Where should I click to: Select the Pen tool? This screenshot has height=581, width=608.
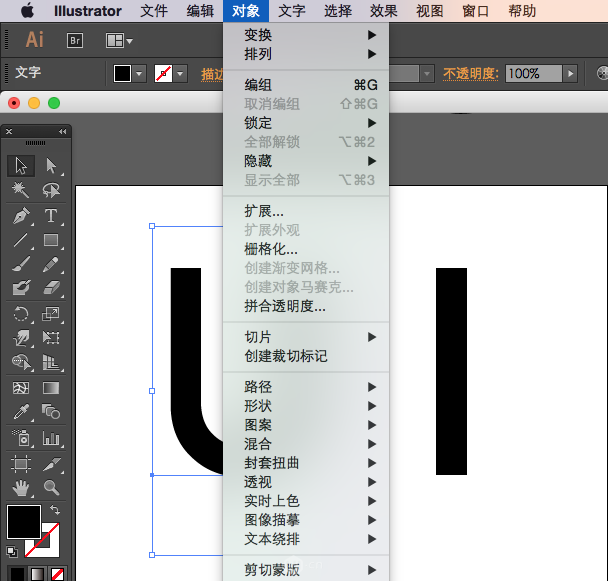coord(21,216)
